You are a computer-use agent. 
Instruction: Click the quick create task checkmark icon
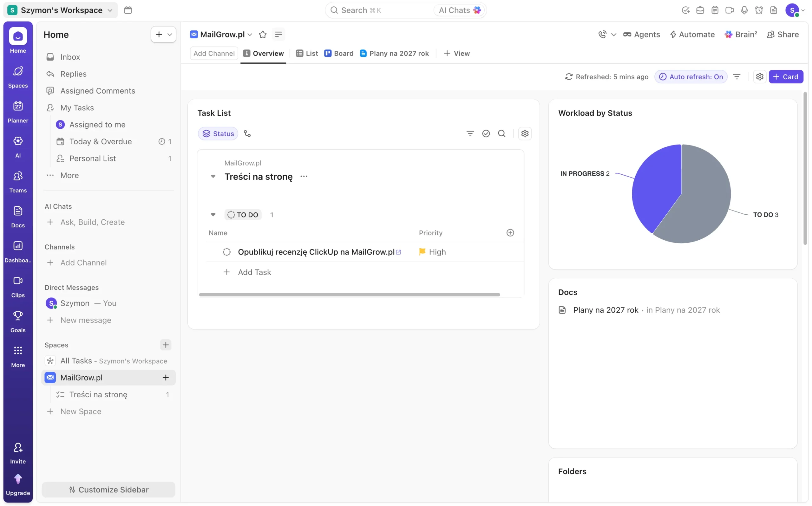pyautogui.click(x=685, y=10)
